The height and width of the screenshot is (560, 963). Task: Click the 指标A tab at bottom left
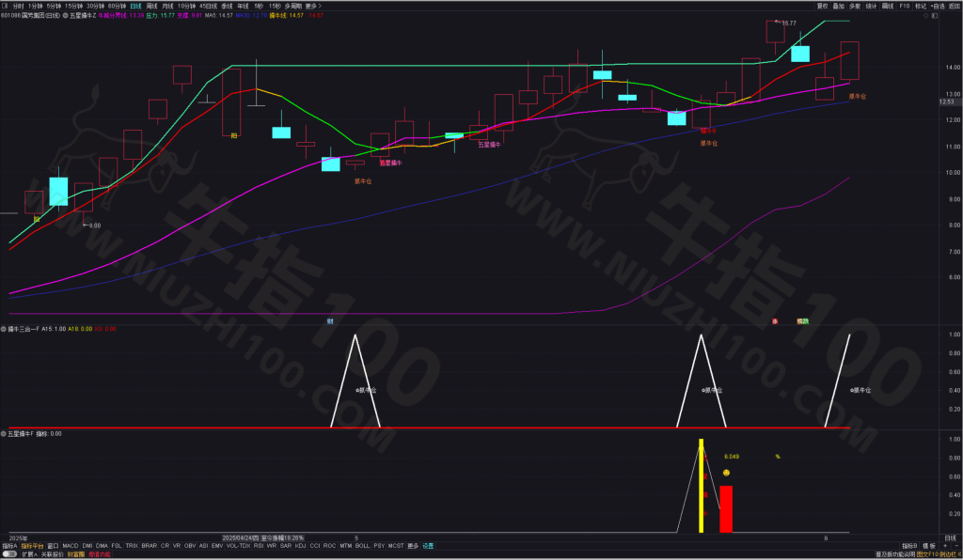[9, 546]
